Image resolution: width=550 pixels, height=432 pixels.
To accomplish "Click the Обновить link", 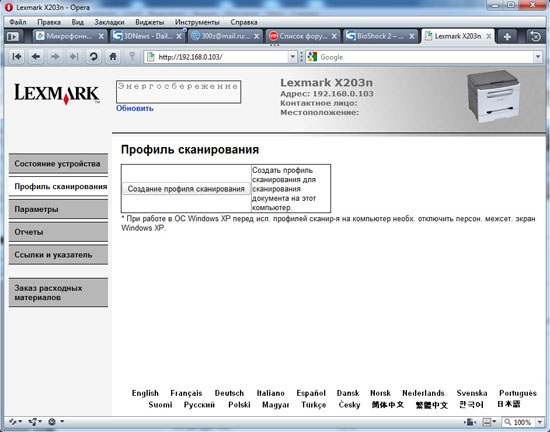I will (x=135, y=108).
